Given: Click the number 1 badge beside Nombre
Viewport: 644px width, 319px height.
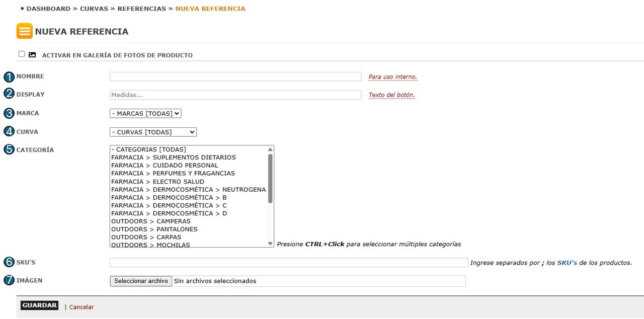Looking at the screenshot, I should point(9,77).
